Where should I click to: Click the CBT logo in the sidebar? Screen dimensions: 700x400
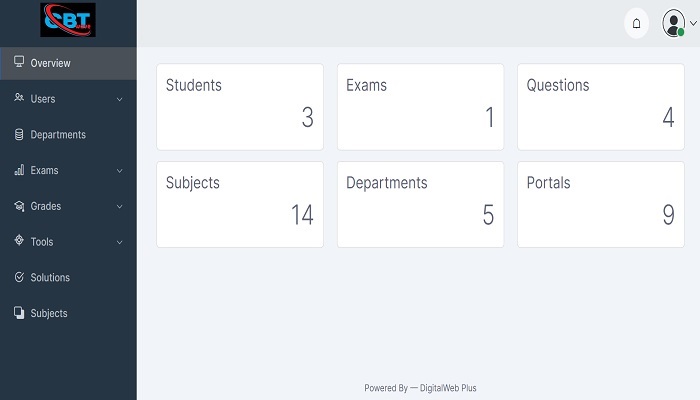(68, 20)
